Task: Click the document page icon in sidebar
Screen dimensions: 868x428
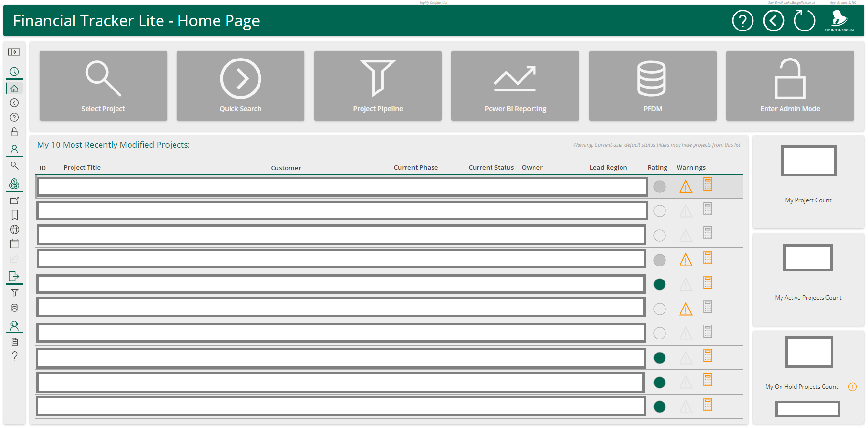Action: coord(14,342)
